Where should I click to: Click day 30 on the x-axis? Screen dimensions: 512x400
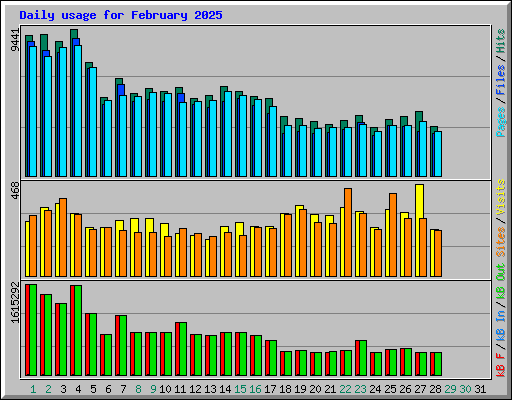465,389
